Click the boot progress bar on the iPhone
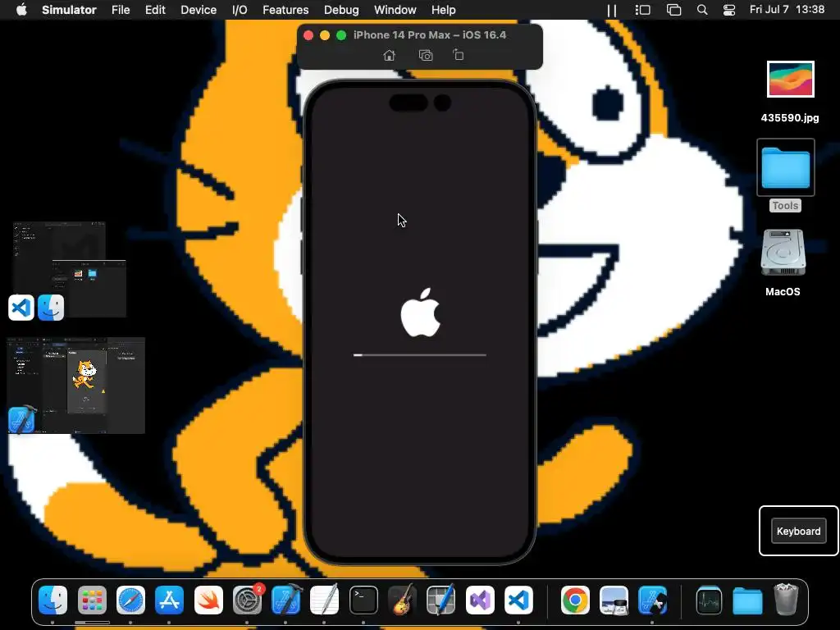This screenshot has width=840, height=630. click(x=419, y=354)
